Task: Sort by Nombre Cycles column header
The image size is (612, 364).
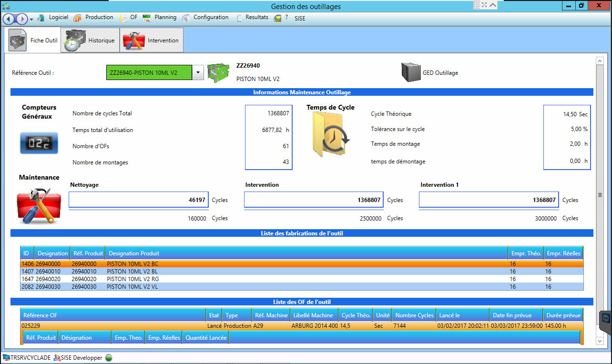Action: click(414, 315)
